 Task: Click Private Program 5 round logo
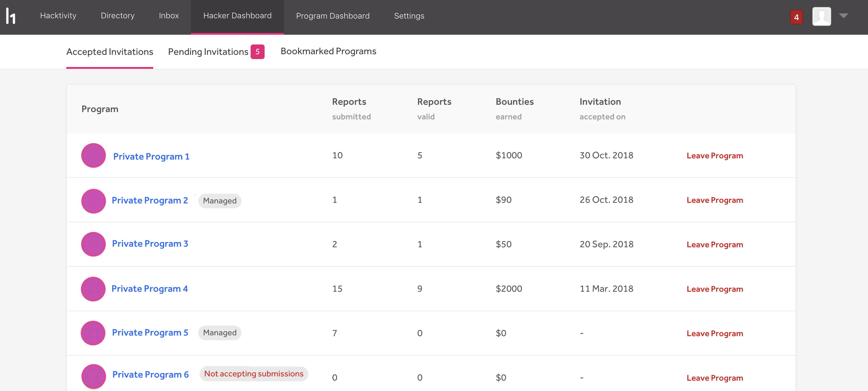pyautogui.click(x=93, y=333)
